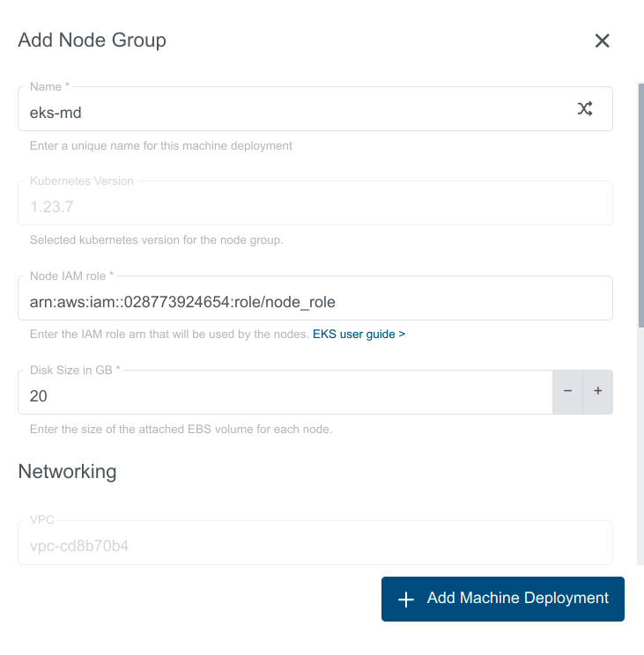Click the "Name *" field label

[49, 86]
